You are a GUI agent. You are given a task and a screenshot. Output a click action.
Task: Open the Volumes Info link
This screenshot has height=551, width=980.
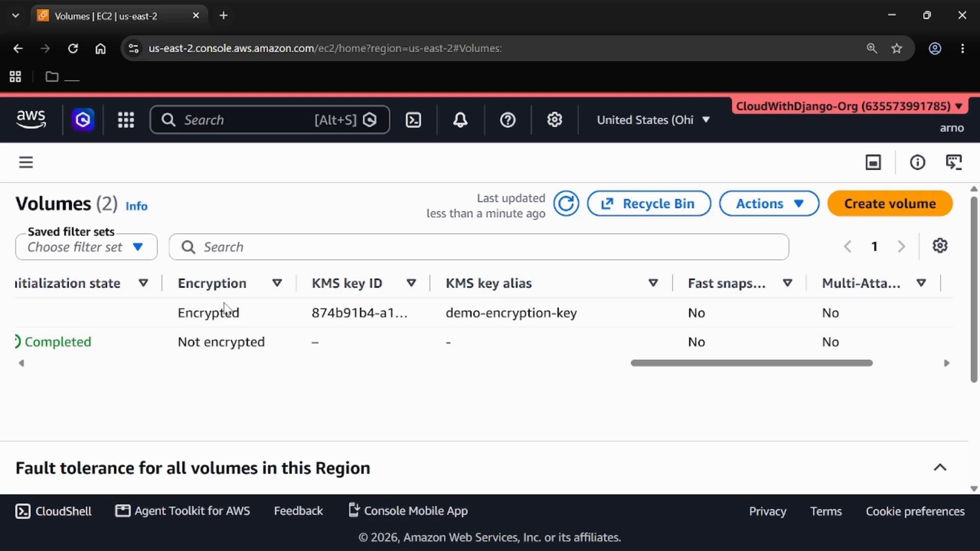pyautogui.click(x=136, y=206)
